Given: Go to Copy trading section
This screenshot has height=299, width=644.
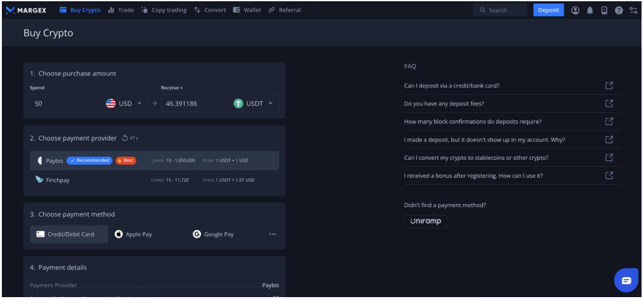Looking at the screenshot, I should click(164, 10).
